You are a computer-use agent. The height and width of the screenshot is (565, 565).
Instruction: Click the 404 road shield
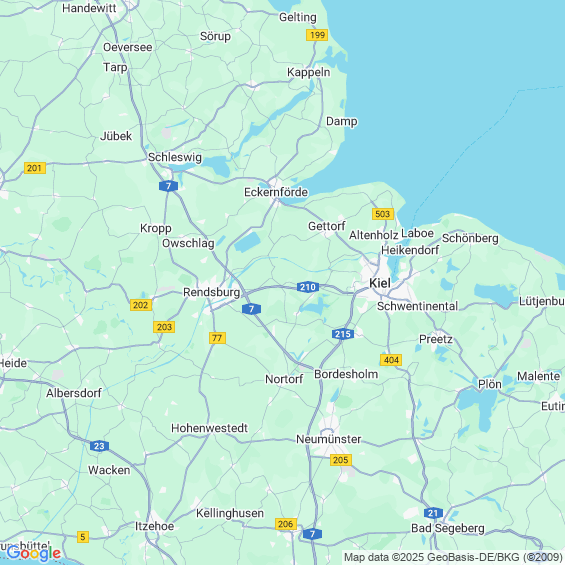[x=391, y=360]
